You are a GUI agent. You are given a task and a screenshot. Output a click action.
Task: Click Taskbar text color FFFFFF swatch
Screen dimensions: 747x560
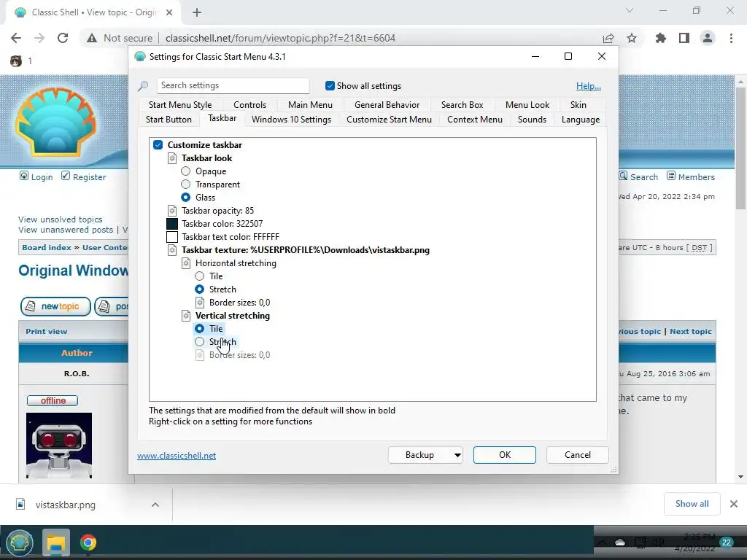tap(172, 237)
